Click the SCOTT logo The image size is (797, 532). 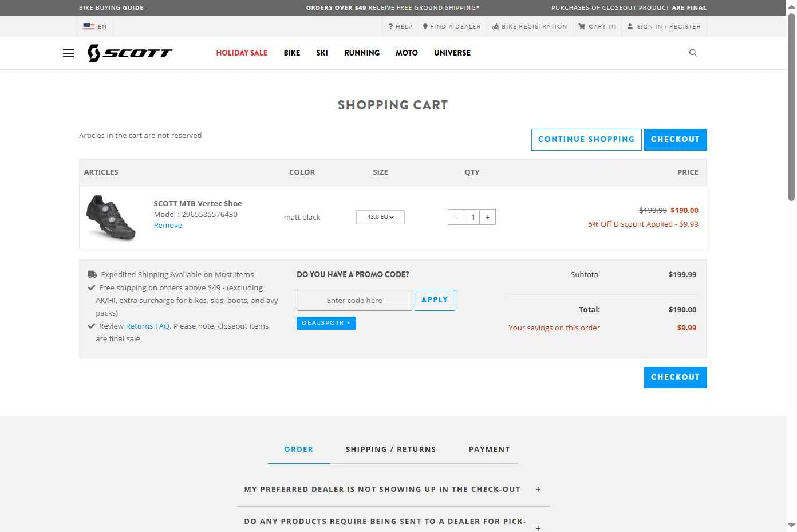129,53
